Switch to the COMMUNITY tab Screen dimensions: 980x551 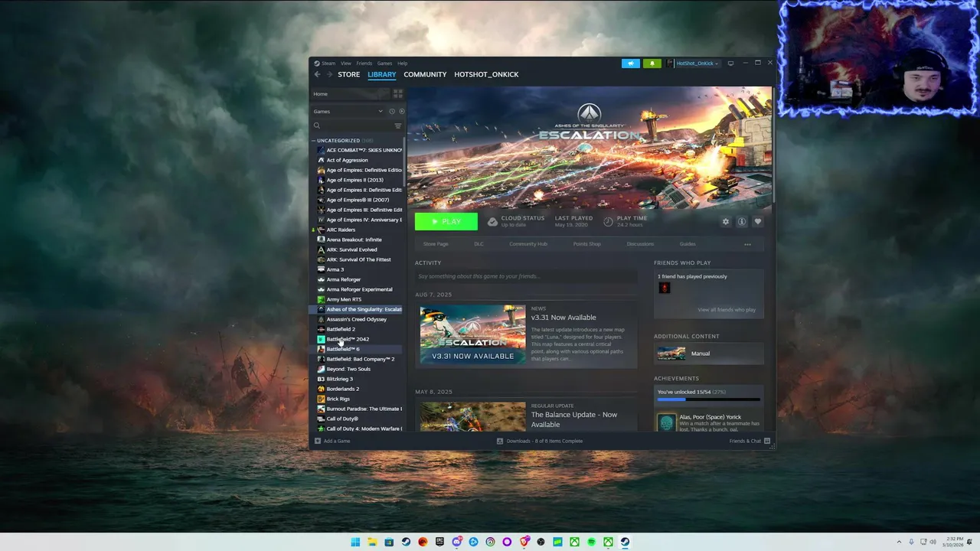[425, 74]
